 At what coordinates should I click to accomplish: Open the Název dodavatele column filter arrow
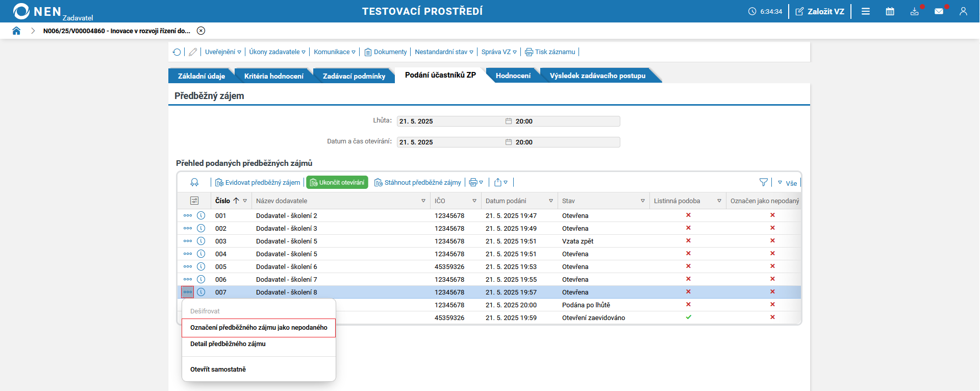coord(423,201)
